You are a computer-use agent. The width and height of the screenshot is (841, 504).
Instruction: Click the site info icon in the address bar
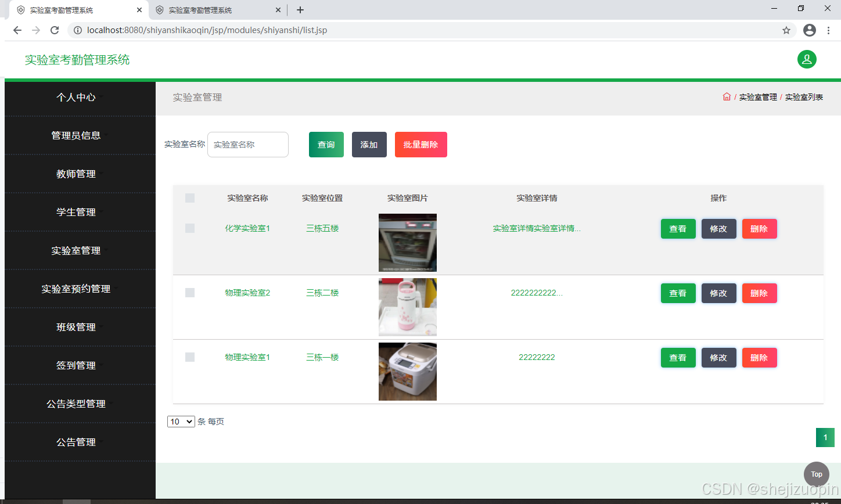[x=78, y=30]
